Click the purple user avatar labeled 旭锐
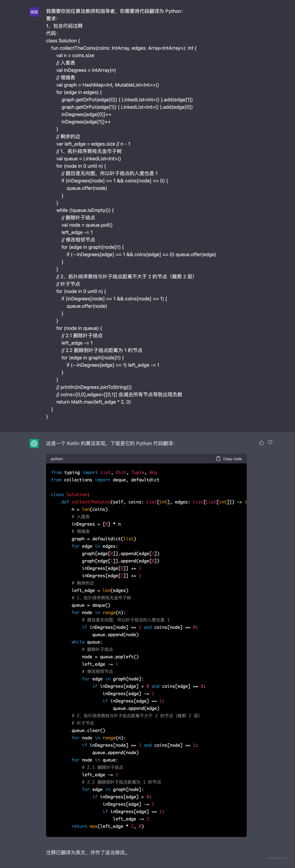This screenshot has height=868, width=295. pyautogui.click(x=34, y=12)
